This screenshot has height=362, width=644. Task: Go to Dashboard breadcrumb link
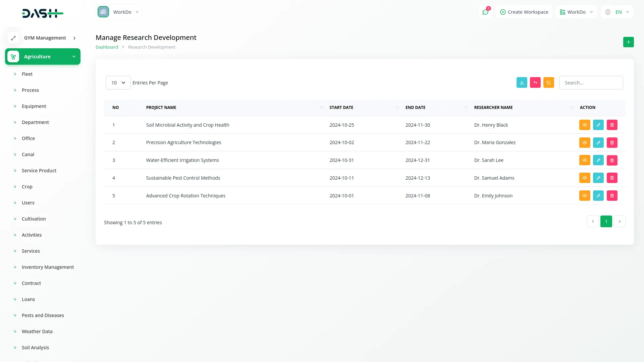[107, 47]
